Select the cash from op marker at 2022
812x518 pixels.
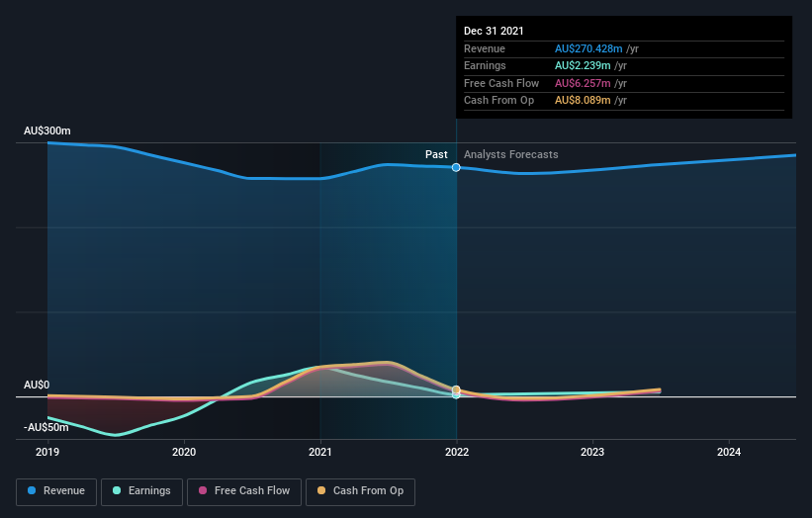(x=456, y=389)
